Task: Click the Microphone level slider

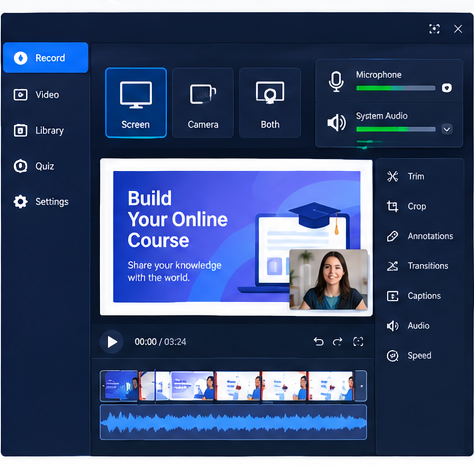Action: click(396, 88)
